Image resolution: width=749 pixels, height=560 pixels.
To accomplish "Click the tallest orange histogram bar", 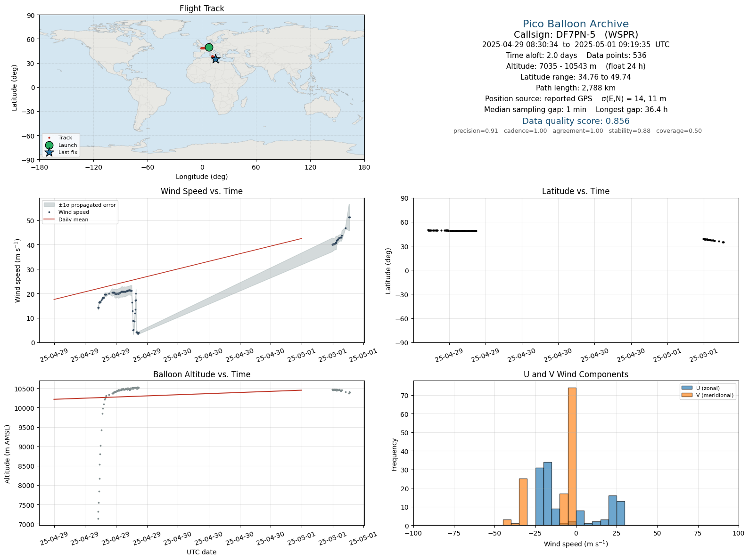I will click(572, 456).
